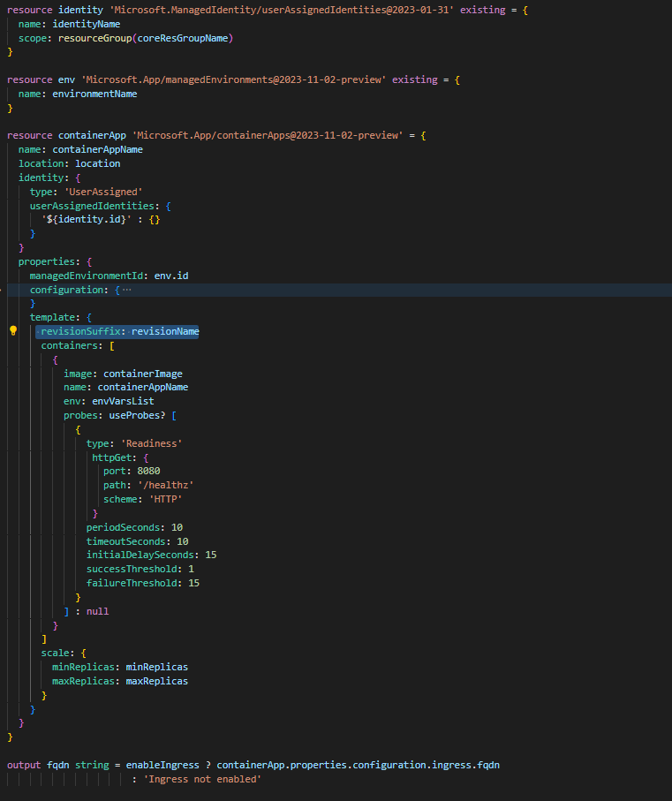Viewport: 672px width, 801px height.
Task: Click the 'failureThreshold' property
Action: click(132, 584)
